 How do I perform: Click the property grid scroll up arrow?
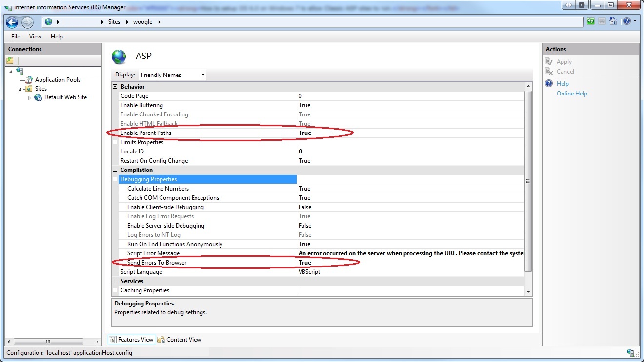click(528, 87)
